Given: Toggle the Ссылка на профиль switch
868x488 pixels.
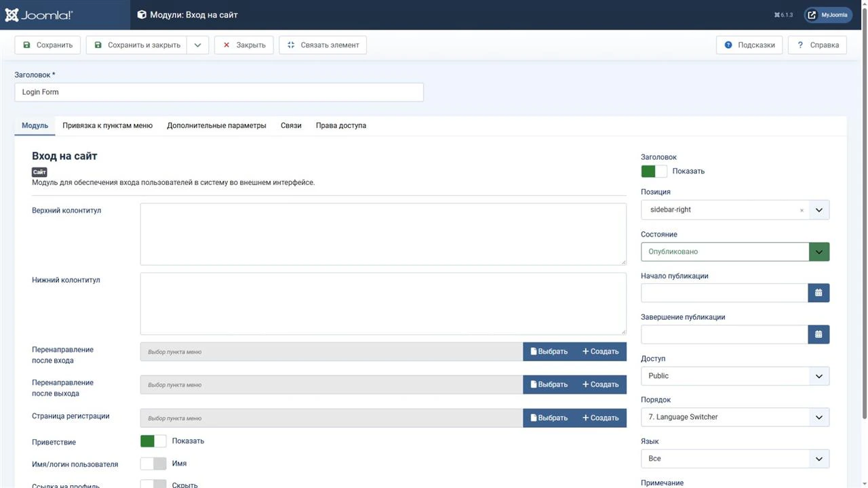Looking at the screenshot, I should 153,485.
